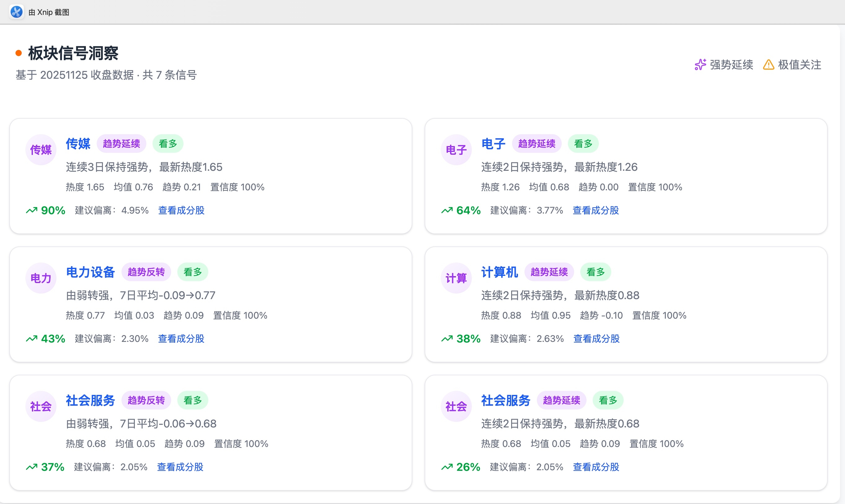Select the 强势延续 filter label
The width and height of the screenshot is (845, 504).
point(731,64)
